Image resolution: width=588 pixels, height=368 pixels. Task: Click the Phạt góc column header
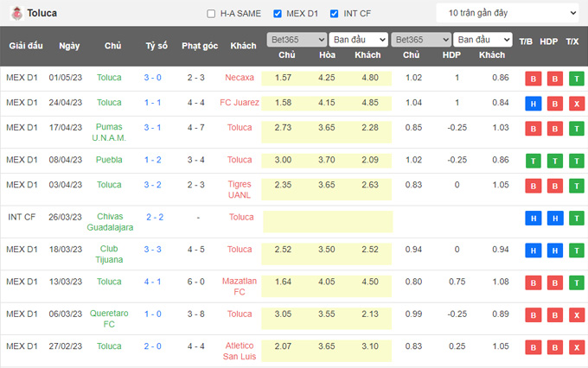[x=196, y=46]
